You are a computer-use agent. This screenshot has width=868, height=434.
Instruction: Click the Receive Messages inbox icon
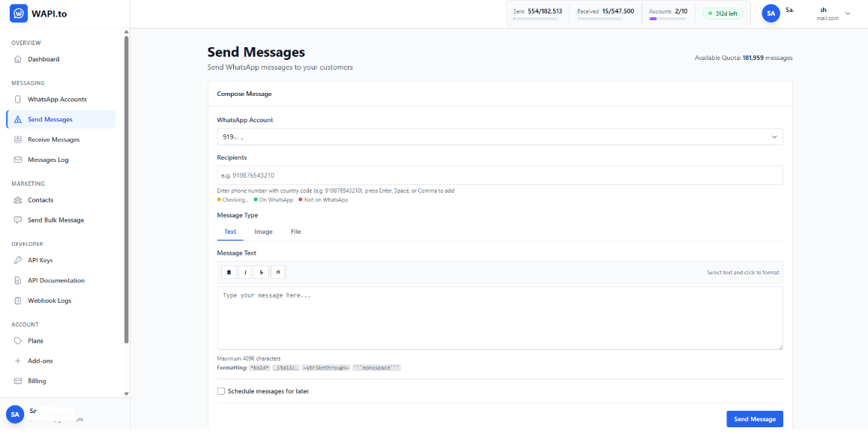18,139
